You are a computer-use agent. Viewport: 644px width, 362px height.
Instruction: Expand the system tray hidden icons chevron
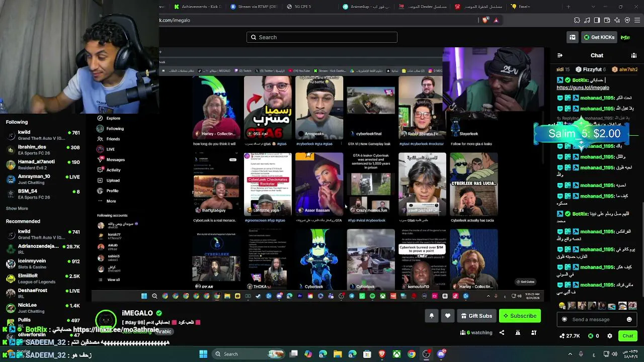(x=569, y=354)
